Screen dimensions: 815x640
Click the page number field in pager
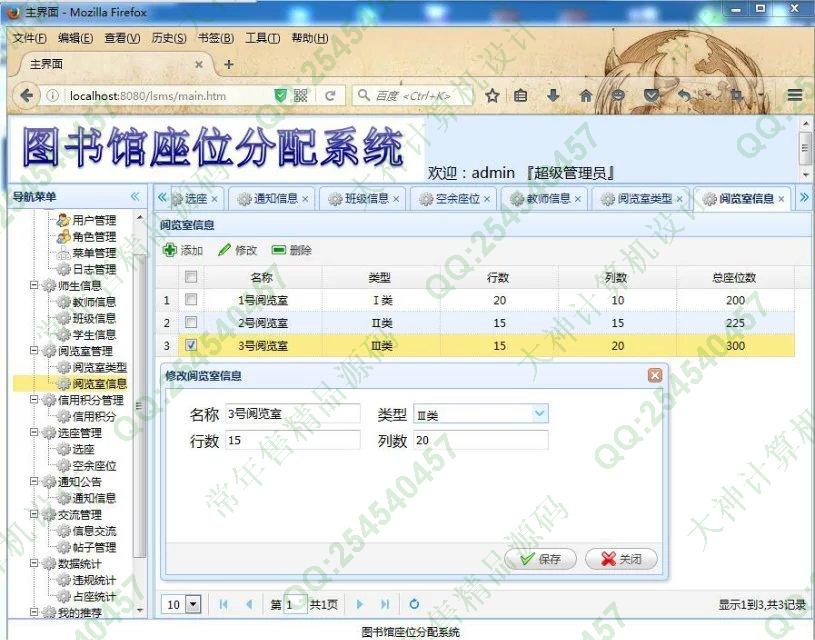[x=295, y=604]
